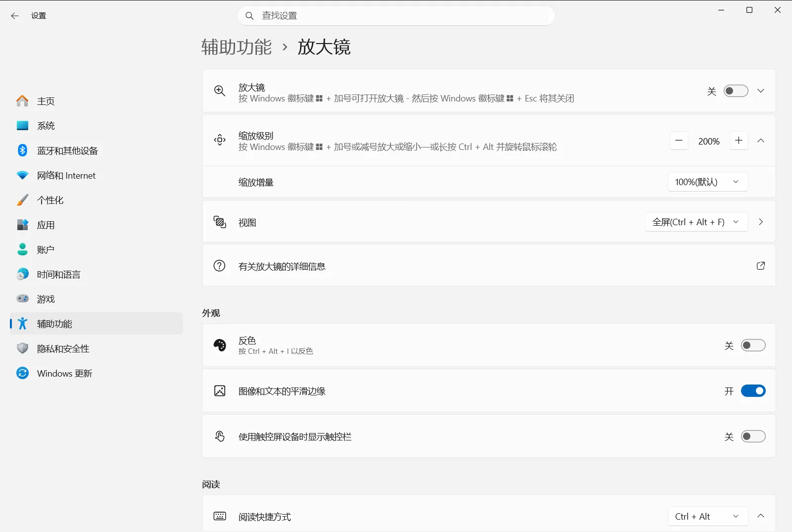
Task: Click the 账户 person icon
Action: coord(22,249)
